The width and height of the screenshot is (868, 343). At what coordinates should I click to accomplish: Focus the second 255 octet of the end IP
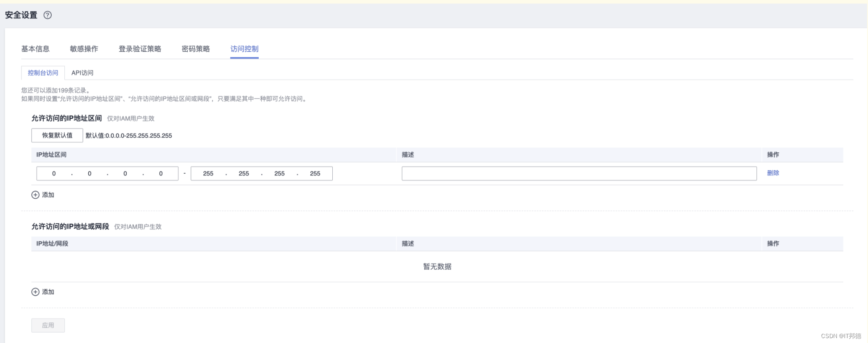(x=244, y=173)
